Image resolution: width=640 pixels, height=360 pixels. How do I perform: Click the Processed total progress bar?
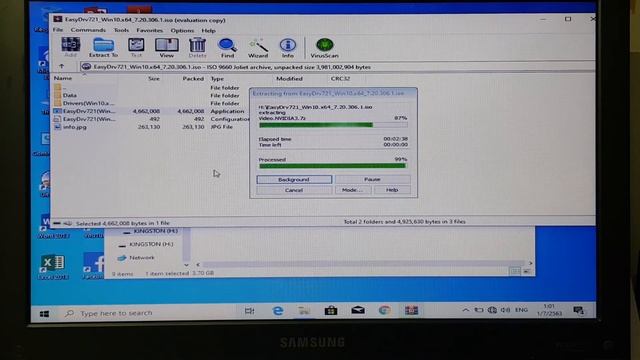pos(333,166)
